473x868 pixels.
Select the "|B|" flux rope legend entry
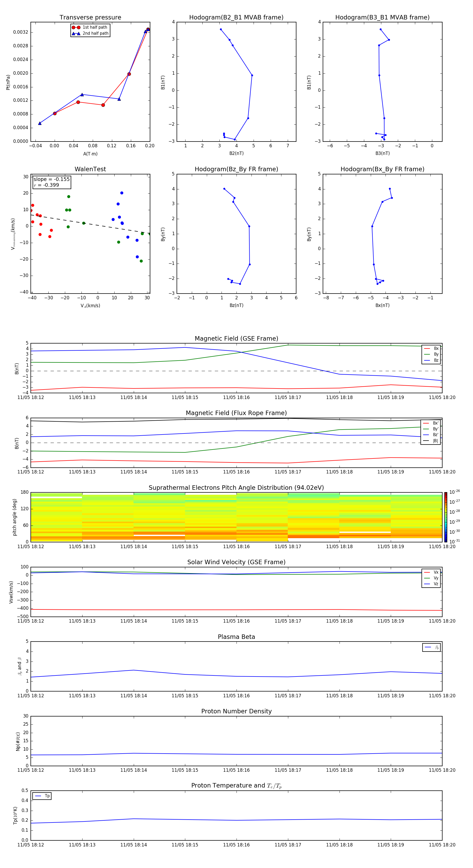click(x=431, y=441)
